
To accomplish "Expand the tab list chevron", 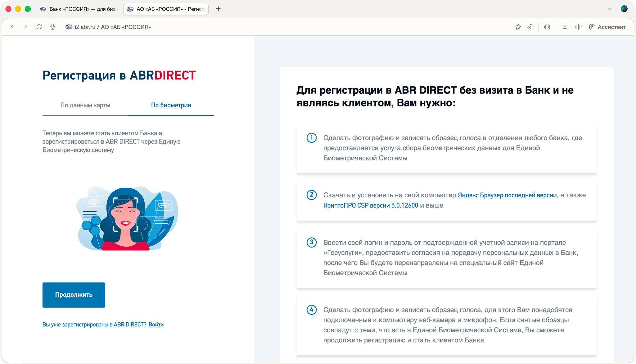I will pyautogui.click(x=610, y=9).
